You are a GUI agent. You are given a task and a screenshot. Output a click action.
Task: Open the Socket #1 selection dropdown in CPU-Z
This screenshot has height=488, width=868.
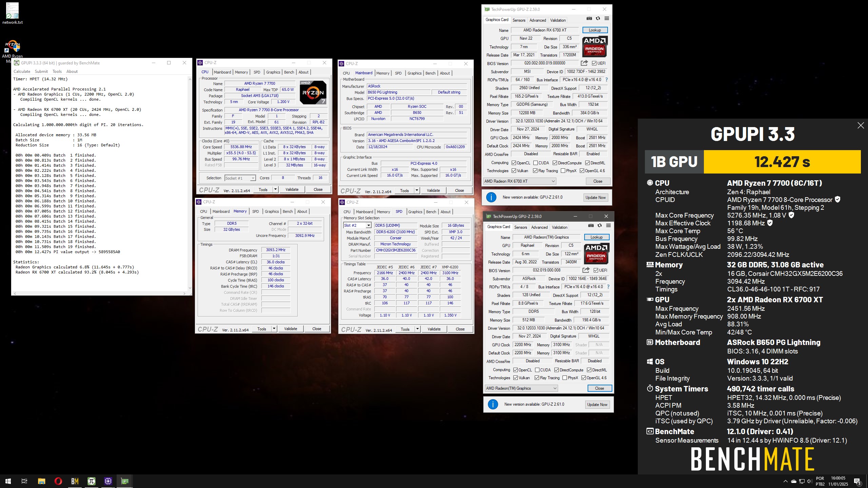point(240,178)
